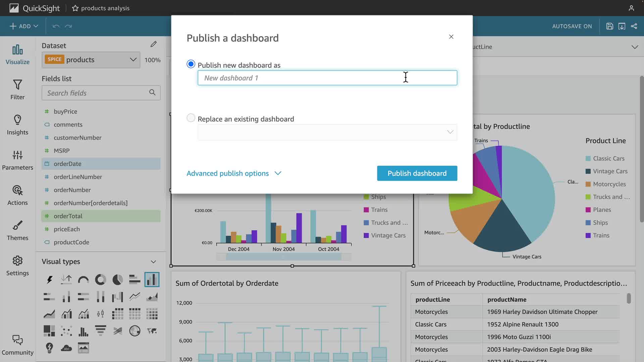Open the ADD menu

tap(24, 26)
